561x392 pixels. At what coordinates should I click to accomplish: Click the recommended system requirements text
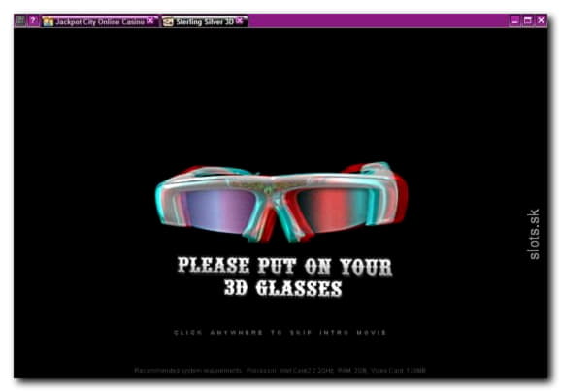pos(280,371)
